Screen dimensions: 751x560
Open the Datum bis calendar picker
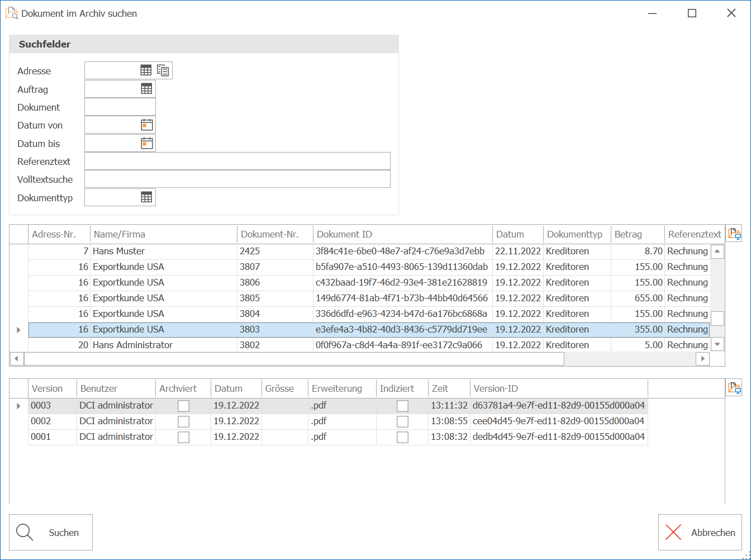pos(146,143)
